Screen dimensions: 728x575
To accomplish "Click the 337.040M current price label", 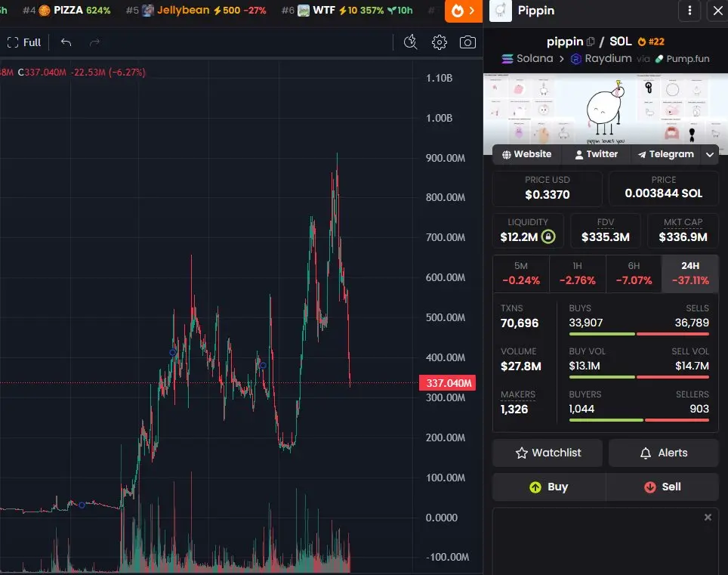I will [448, 383].
